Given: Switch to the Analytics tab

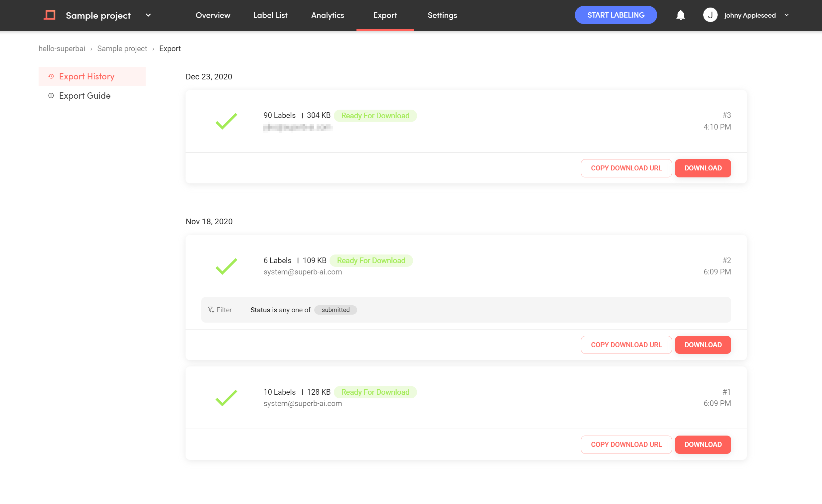Looking at the screenshot, I should click(327, 15).
